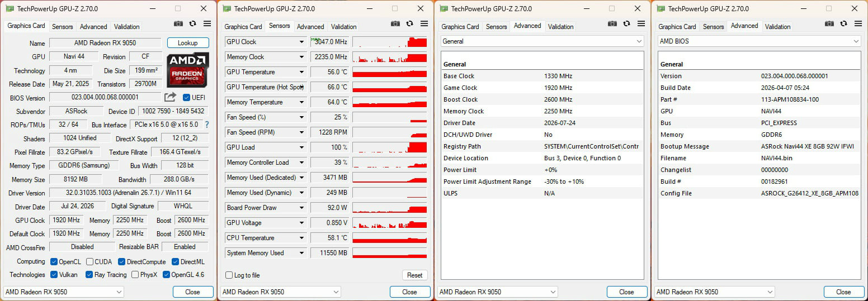Toggle PhysX checkbox
Screen dimensions: 868x301
tap(135, 275)
